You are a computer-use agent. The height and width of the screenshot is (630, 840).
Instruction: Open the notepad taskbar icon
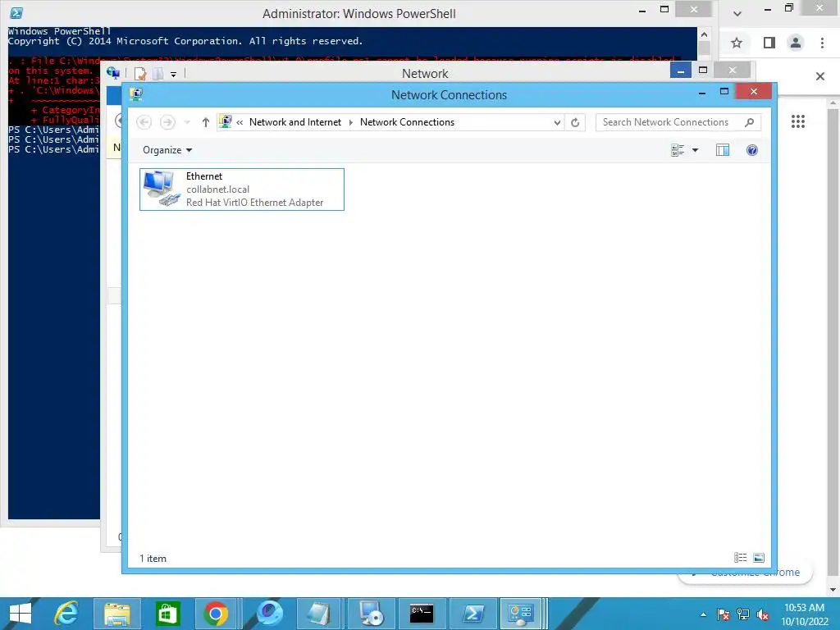click(319, 614)
